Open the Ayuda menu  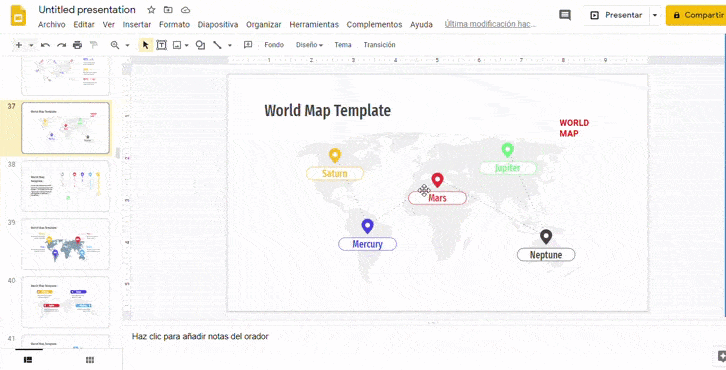click(x=421, y=25)
